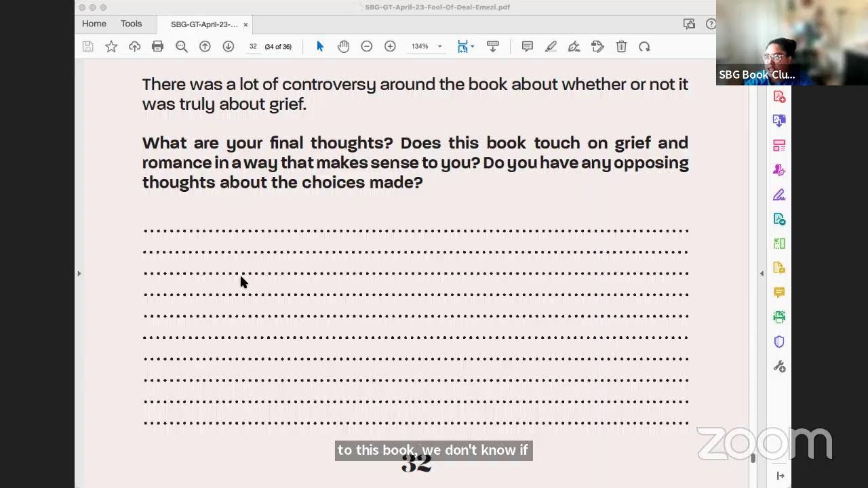The image size is (868, 488).
Task: Open the zoom percentage dropdown arrow
Action: (439, 46)
